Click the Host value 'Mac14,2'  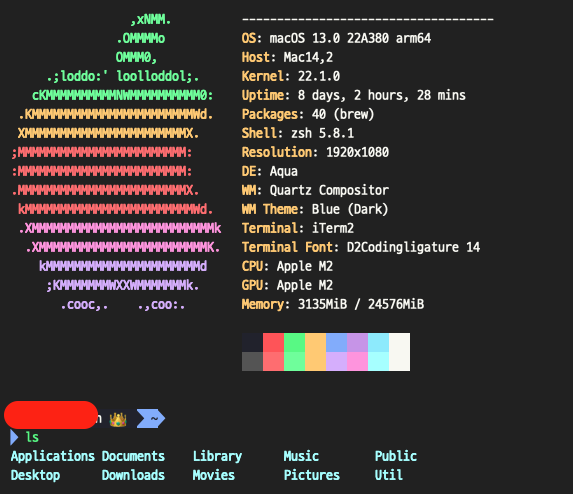pos(308,57)
